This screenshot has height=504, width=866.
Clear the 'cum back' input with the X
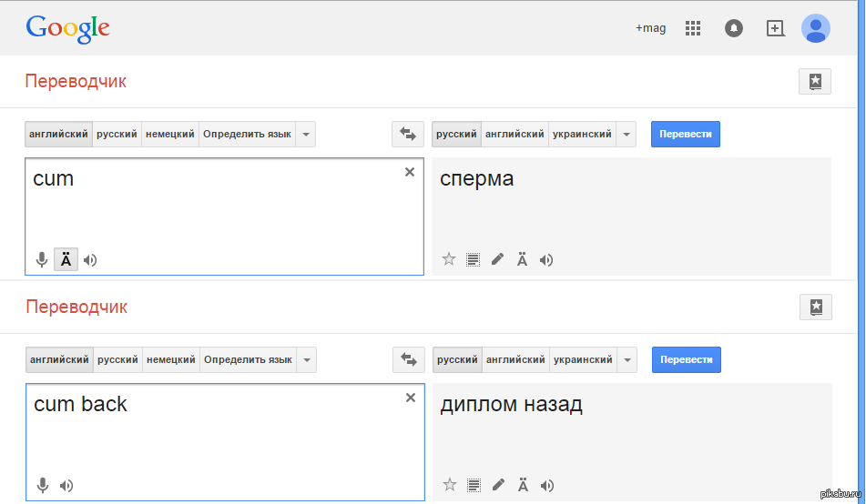(411, 398)
